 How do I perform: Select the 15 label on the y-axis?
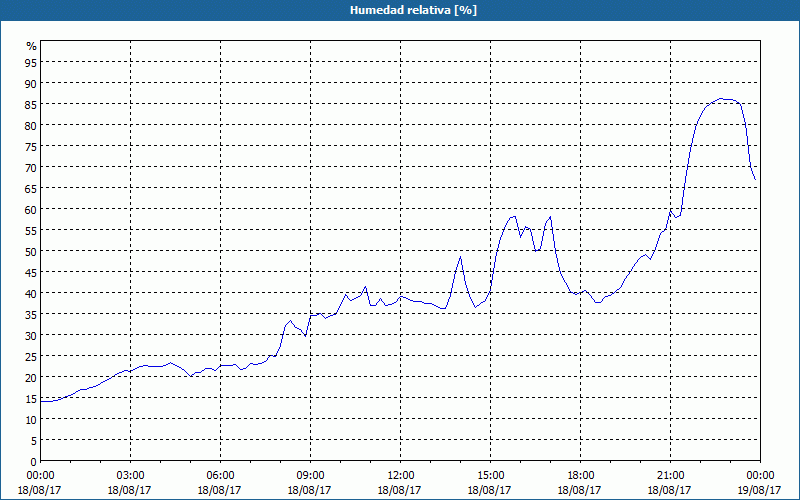point(32,398)
